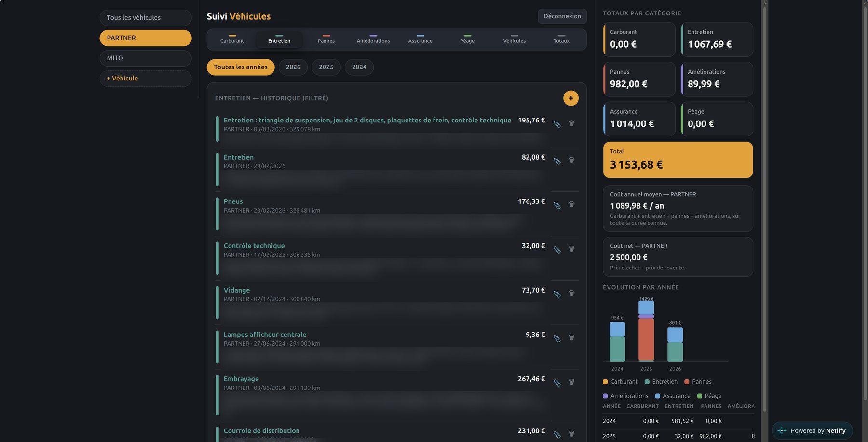Click paperclip on the 195,76 € entry
Screen dimensions: 868x442
(557, 124)
